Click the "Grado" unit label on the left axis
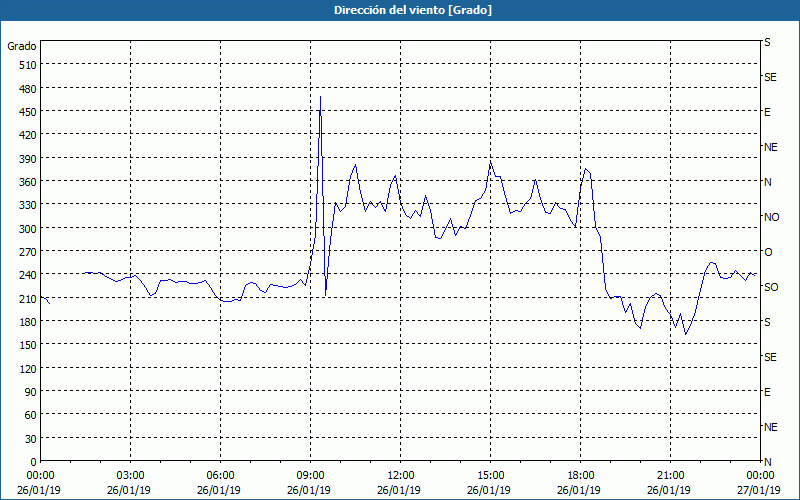 point(22,46)
